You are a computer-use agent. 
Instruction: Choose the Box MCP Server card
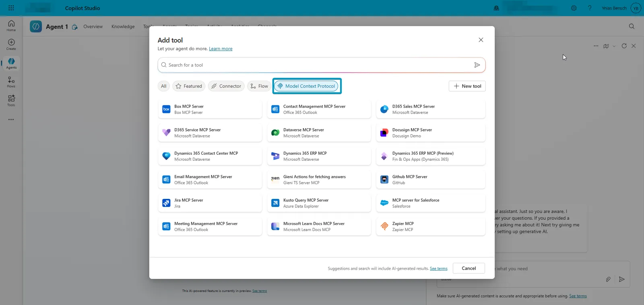210,109
